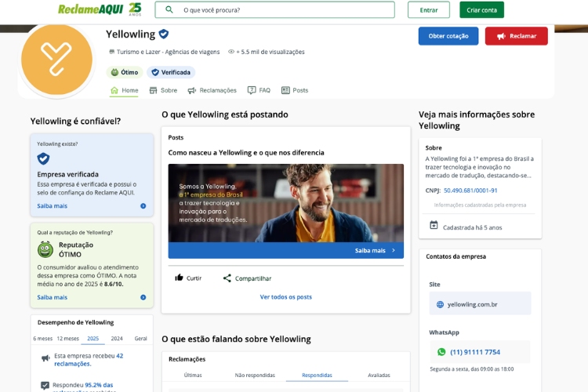Select the 6 meses performance period
Viewport: 588px width, 392px height.
point(43,339)
